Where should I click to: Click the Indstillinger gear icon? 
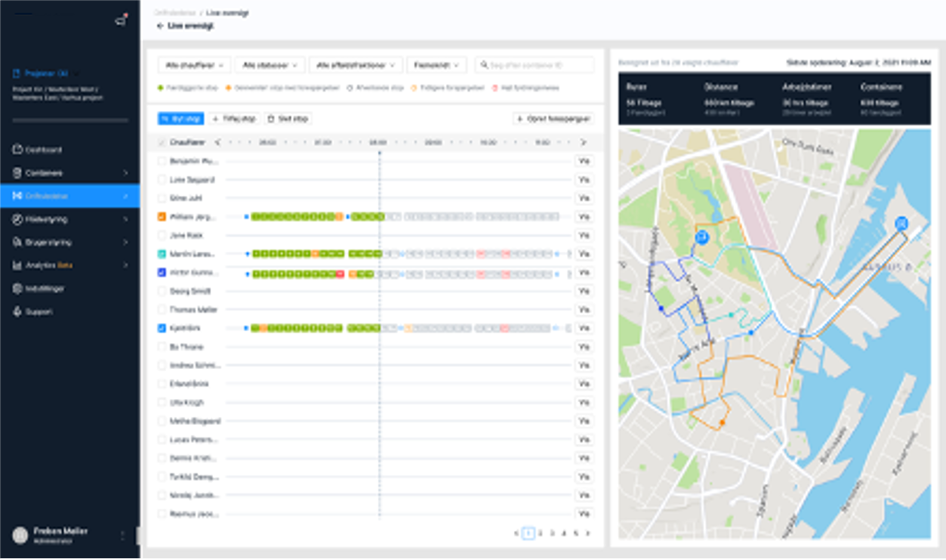pos(17,289)
